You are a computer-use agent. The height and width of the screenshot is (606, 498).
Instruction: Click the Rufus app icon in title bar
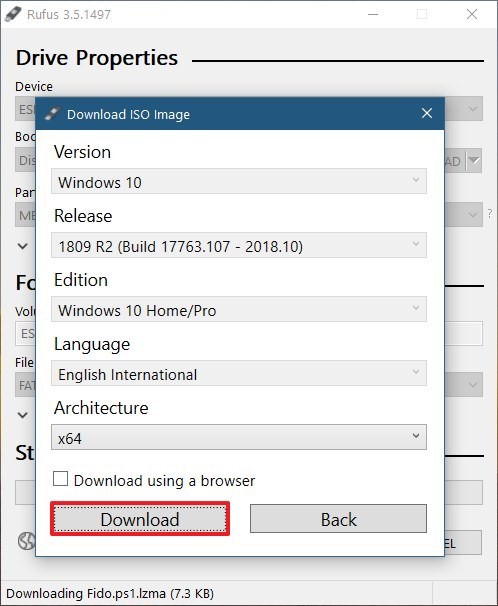(x=13, y=14)
